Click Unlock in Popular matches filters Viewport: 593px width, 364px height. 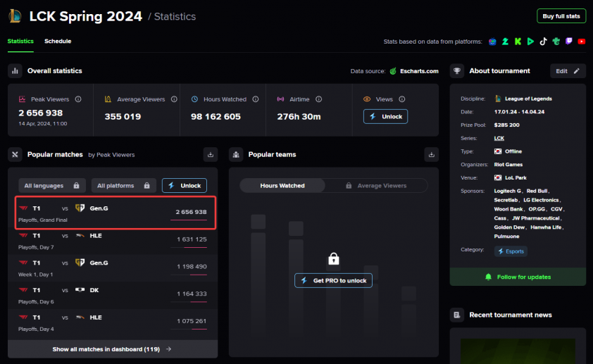tap(185, 186)
